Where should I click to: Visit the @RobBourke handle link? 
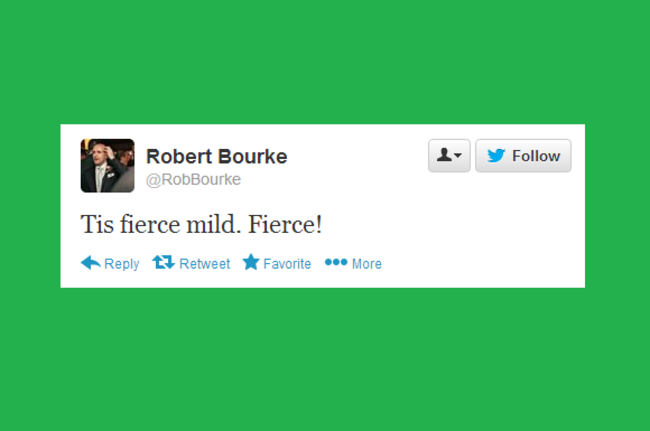[193, 179]
